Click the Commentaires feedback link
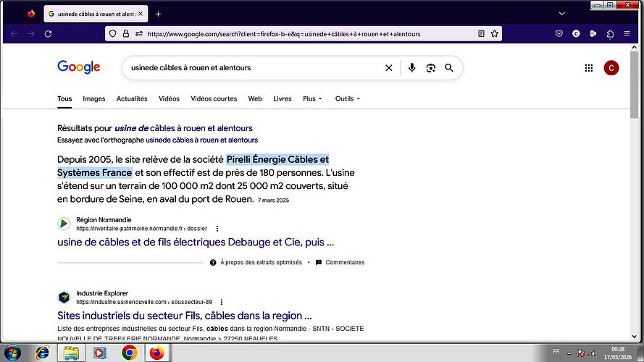The image size is (644, 362). 345,262
